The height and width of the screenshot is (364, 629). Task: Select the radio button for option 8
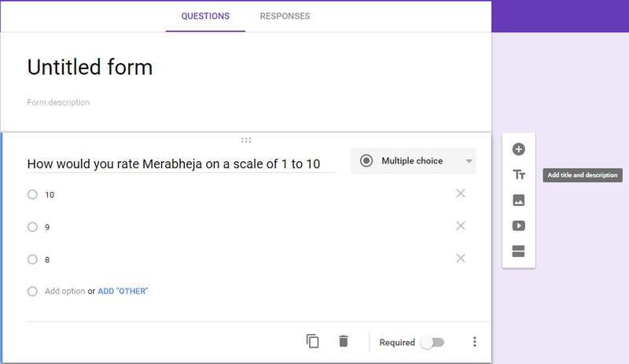coord(32,259)
